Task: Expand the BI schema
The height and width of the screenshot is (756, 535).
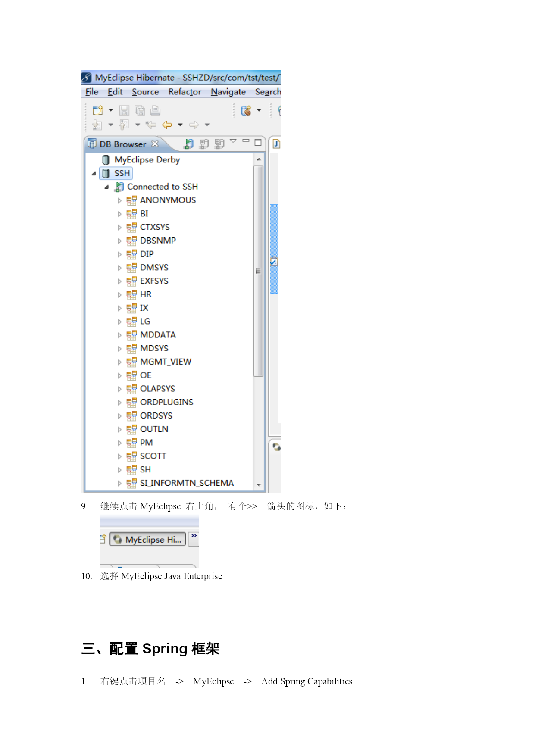Action: pos(119,214)
